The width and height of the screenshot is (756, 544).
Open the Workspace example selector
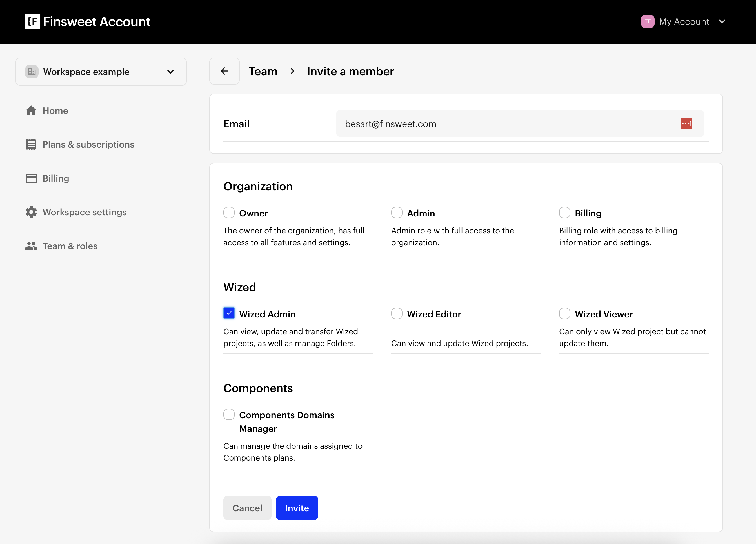[101, 72]
